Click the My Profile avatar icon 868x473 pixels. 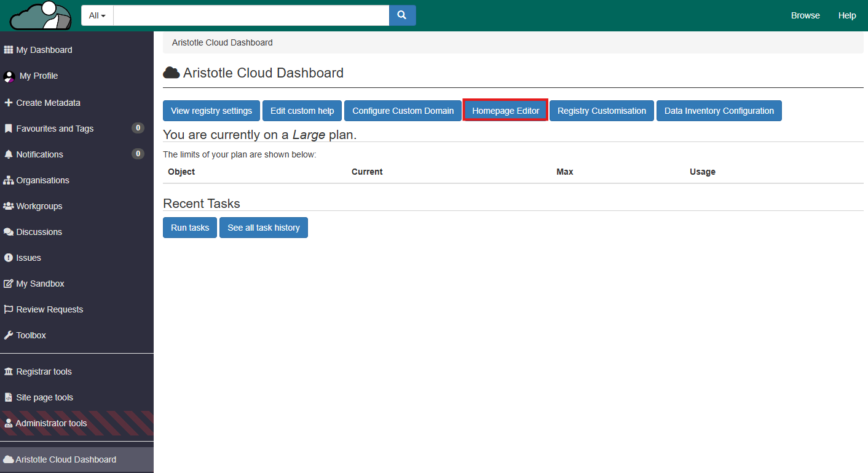9,76
